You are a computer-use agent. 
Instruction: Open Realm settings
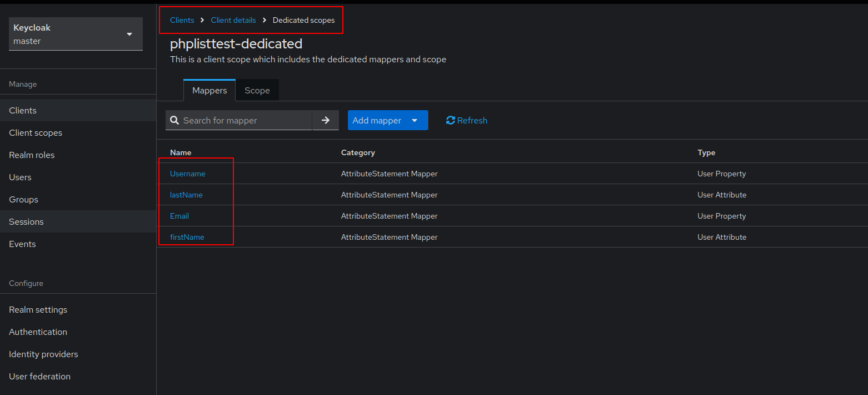click(x=78, y=309)
